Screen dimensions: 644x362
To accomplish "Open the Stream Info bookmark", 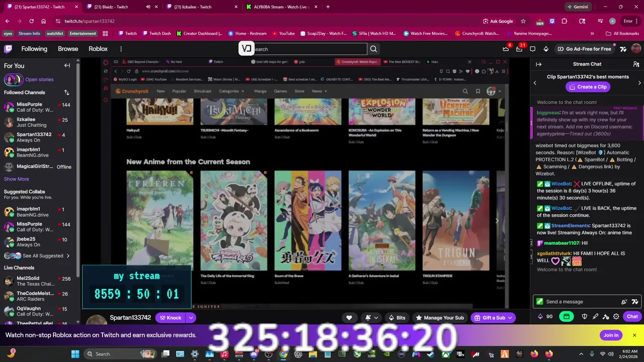I will pos(29,34).
